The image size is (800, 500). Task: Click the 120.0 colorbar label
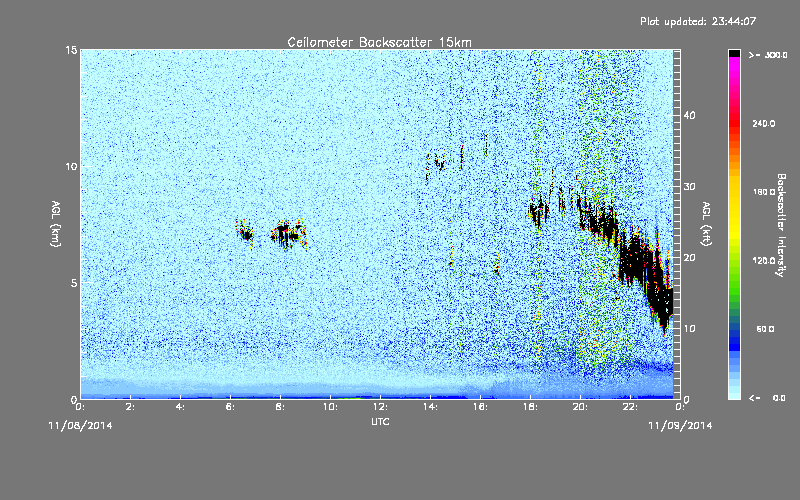pos(763,260)
